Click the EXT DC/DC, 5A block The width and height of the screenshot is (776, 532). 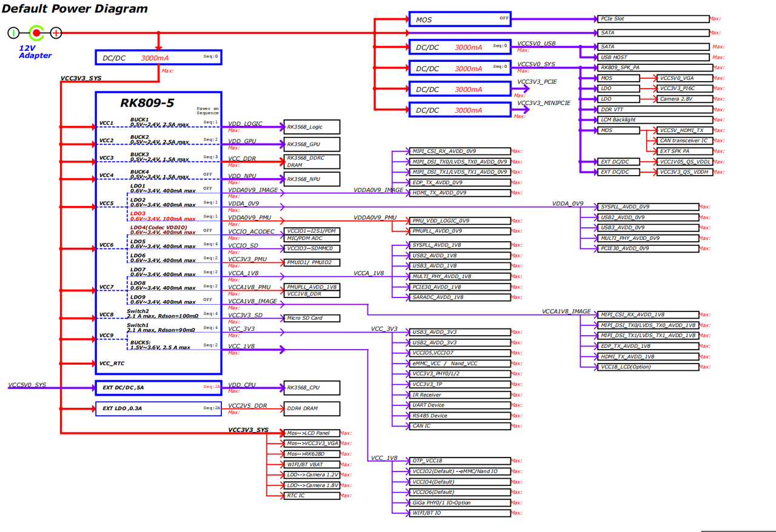coord(158,388)
